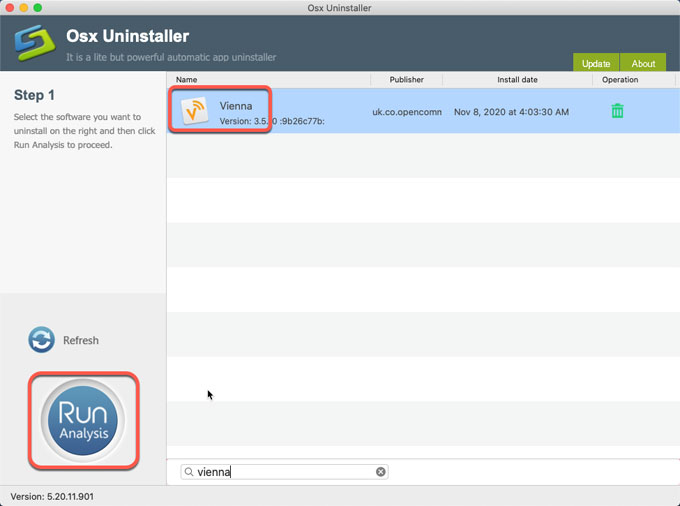Click the Vienna version text line

[272, 121]
